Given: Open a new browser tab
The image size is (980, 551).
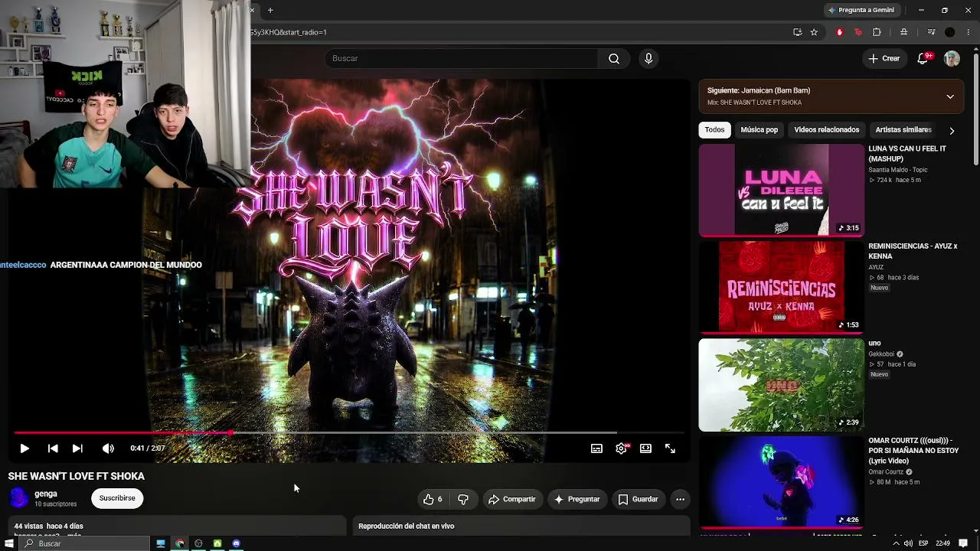Looking at the screenshot, I should coord(270,10).
